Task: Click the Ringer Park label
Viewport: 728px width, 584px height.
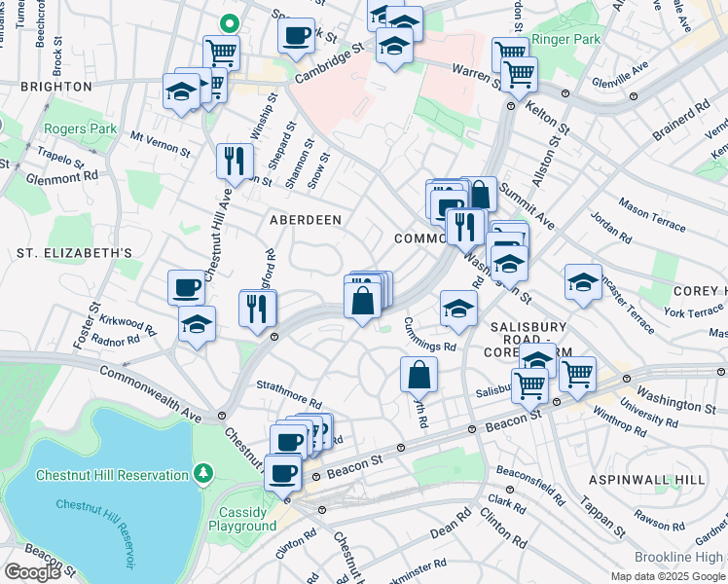Action: point(565,40)
